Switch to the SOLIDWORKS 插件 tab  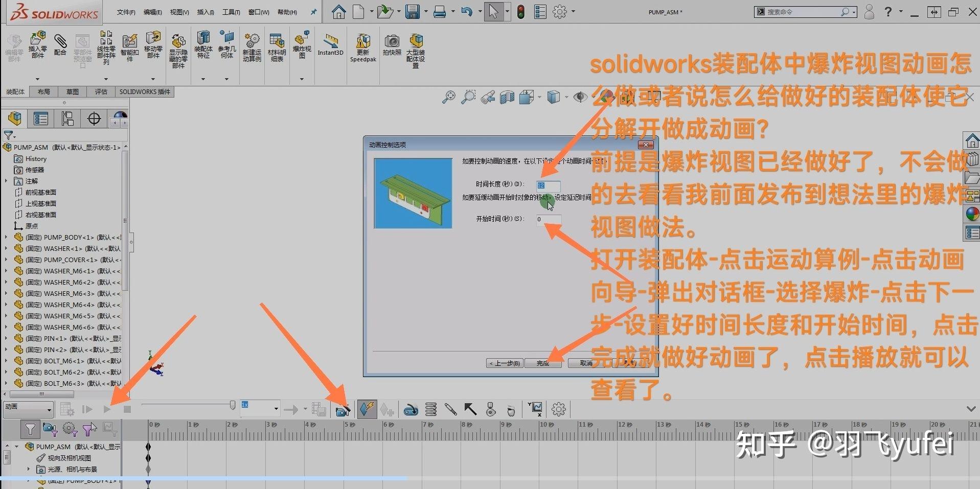click(145, 92)
